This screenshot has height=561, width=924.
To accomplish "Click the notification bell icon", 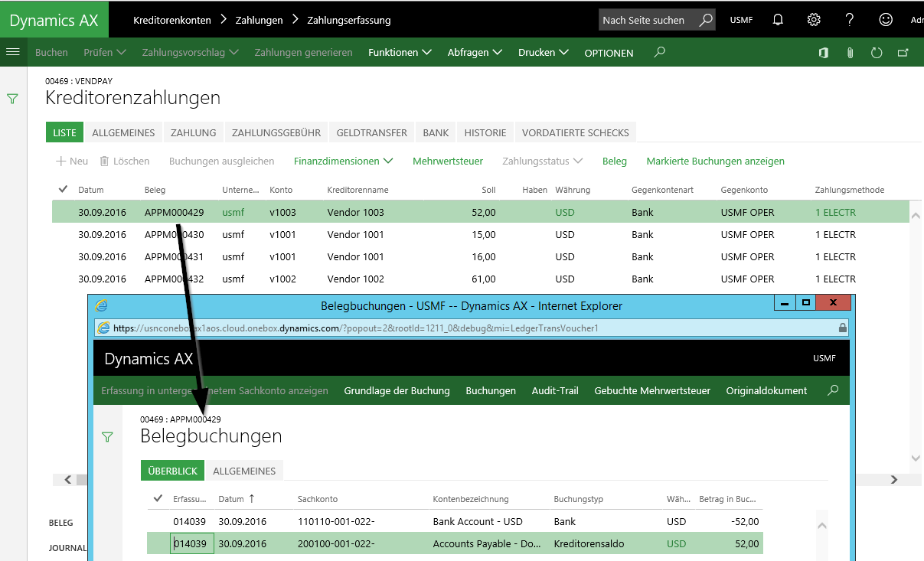I will click(x=778, y=20).
